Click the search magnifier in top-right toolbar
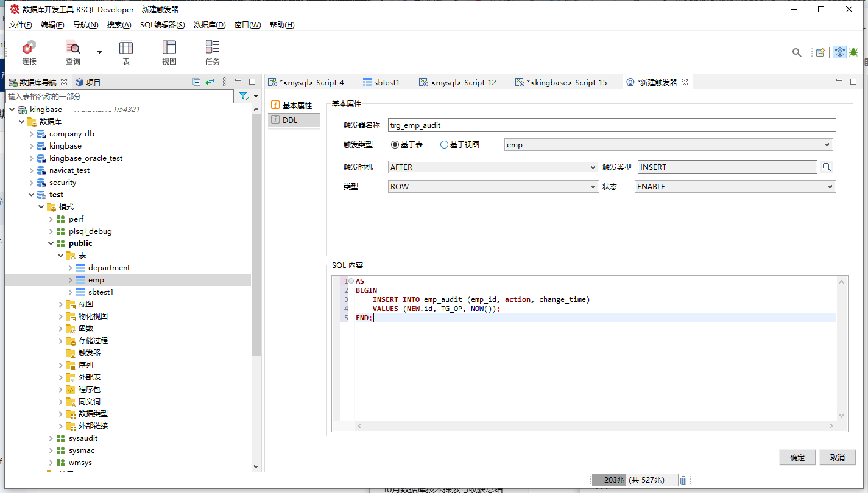The image size is (868, 493). tap(797, 52)
